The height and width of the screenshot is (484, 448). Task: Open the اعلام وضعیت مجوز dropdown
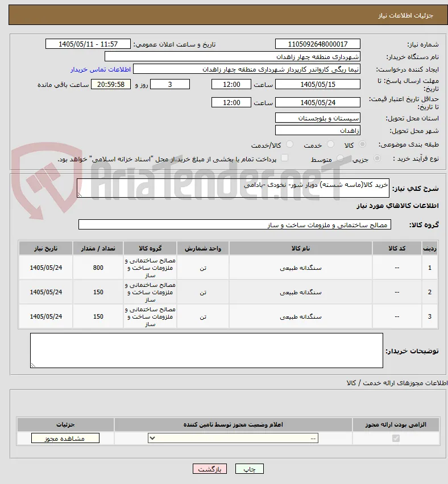click(233, 438)
